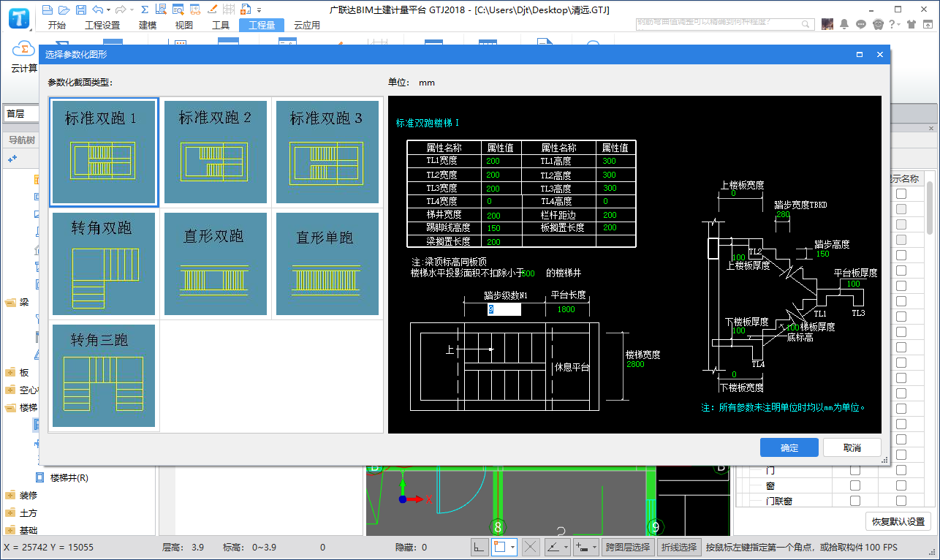940x560 pixels.
Task: Select the 直形单跑 stair thumbnail
Action: click(x=327, y=265)
